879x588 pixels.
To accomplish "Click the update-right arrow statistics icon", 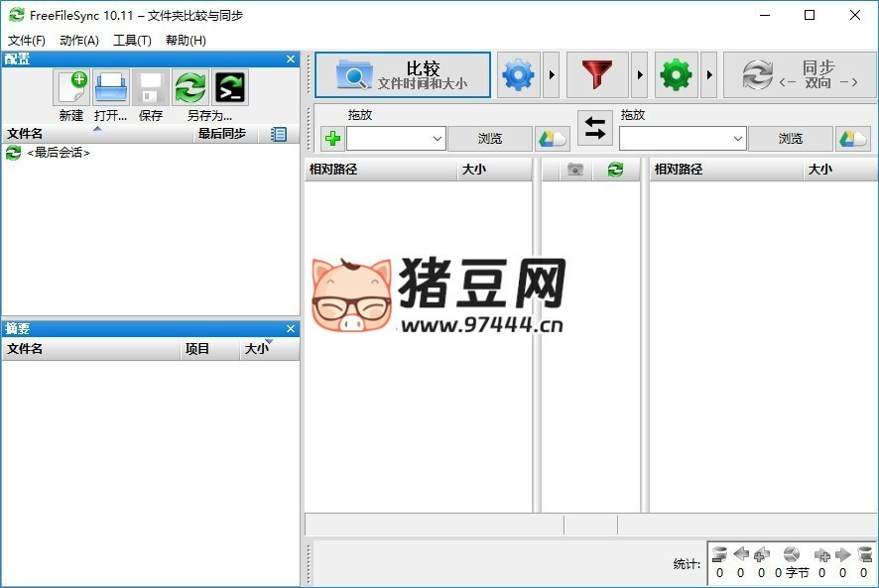I will pyautogui.click(x=843, y=555).
